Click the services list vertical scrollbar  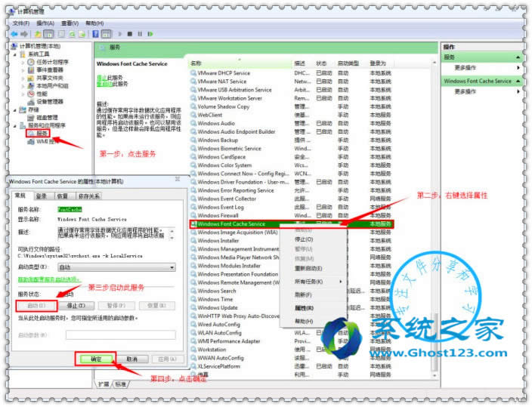[x=435, y=227]
